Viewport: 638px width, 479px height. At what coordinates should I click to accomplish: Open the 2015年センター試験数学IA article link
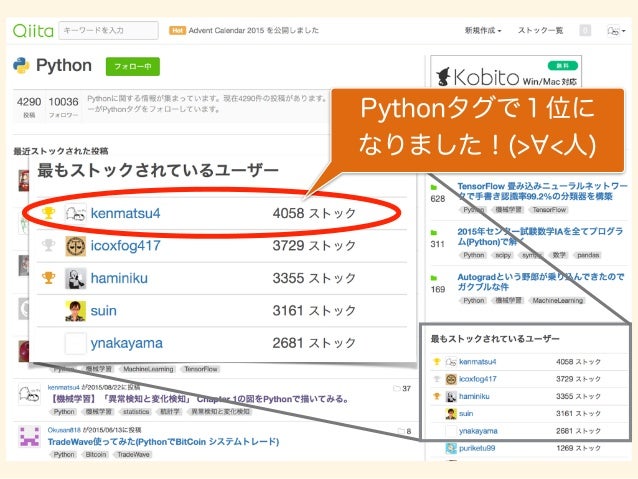pyautogui.click(x=540, y=236)
